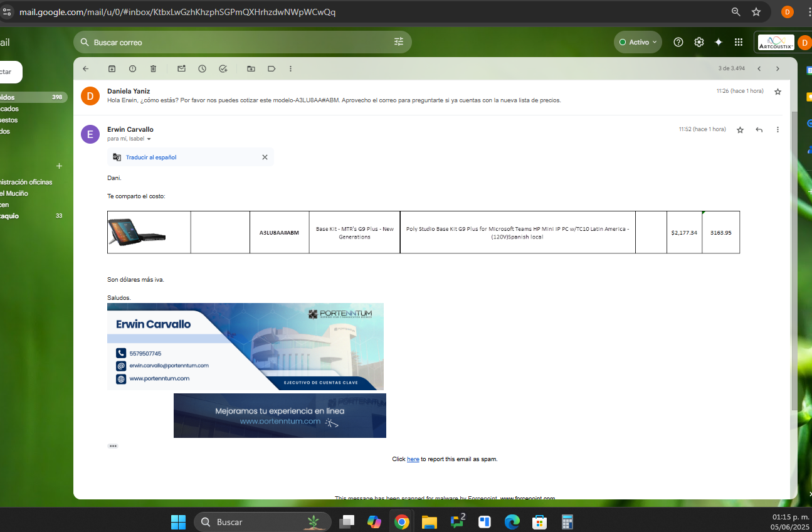Mark the email as unread
The width and height of the screenshot is (812, 532).
pyautogui.click(x=181, y=68)
